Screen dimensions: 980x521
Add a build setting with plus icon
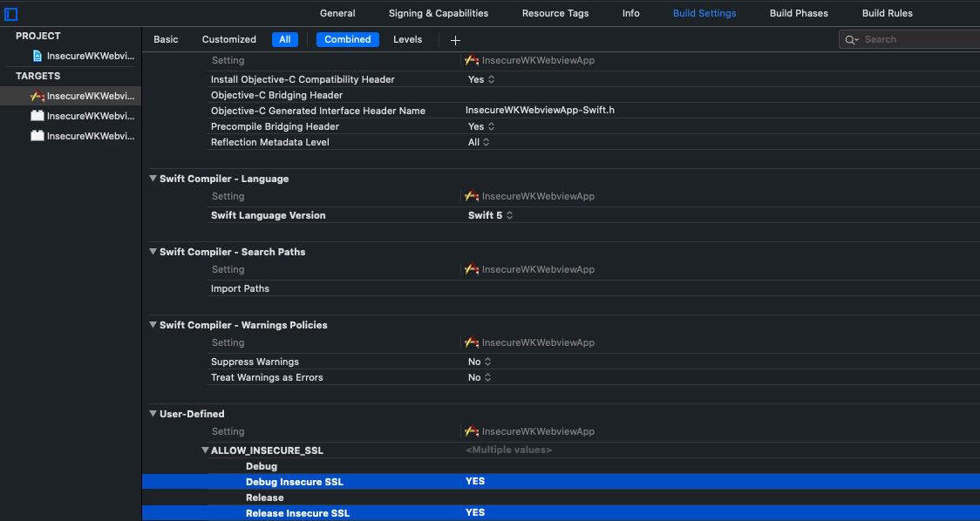(x=456, y=40)
